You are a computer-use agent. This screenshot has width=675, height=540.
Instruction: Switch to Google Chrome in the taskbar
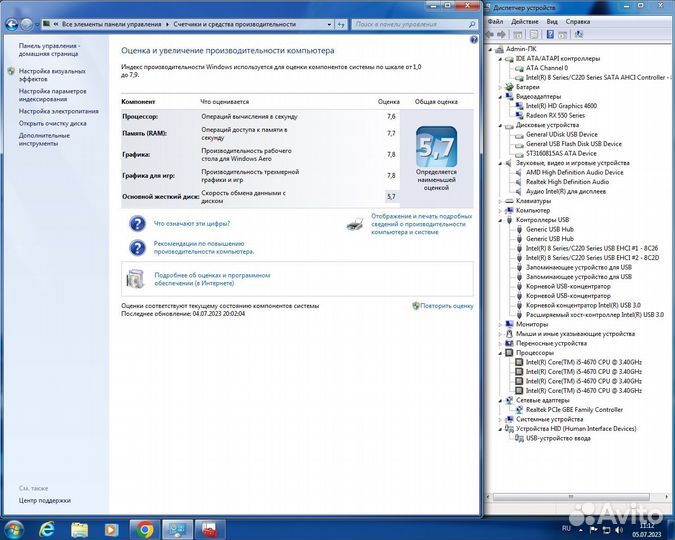click(145, 529)
